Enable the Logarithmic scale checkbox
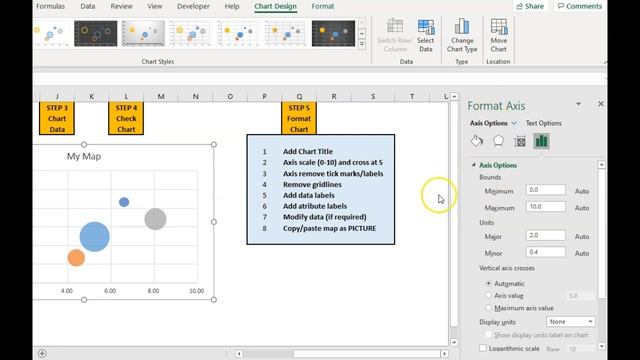 [x=483, y=348]
